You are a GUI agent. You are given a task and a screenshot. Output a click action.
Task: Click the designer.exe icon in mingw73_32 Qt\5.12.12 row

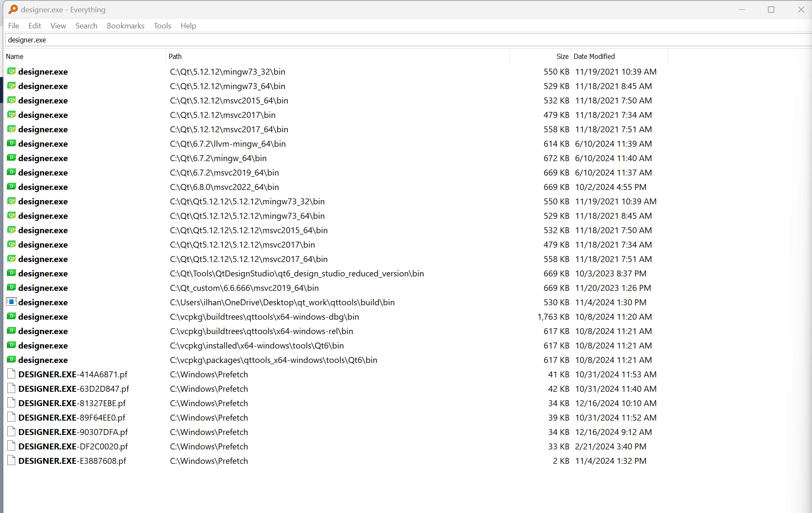click(x=11, y=71)
